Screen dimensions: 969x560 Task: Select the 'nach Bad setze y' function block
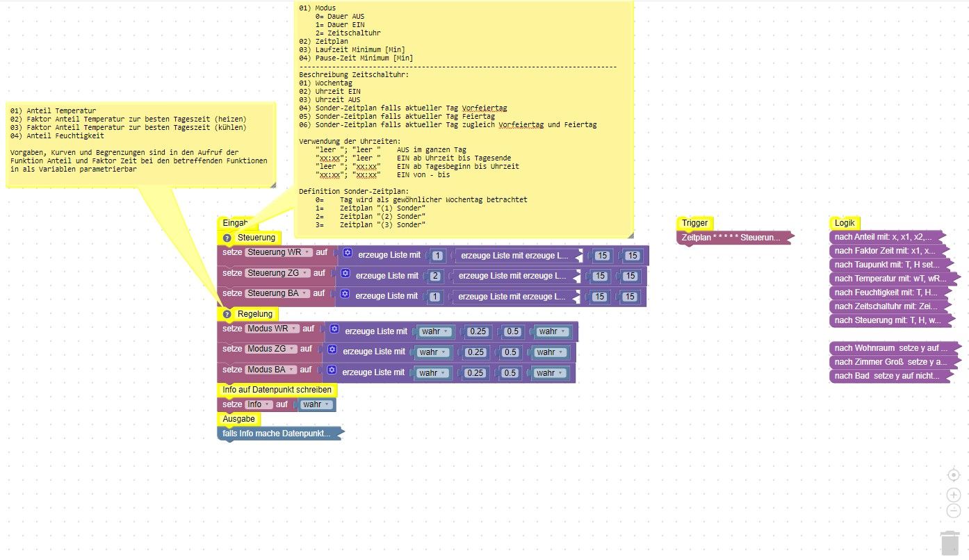892,376
